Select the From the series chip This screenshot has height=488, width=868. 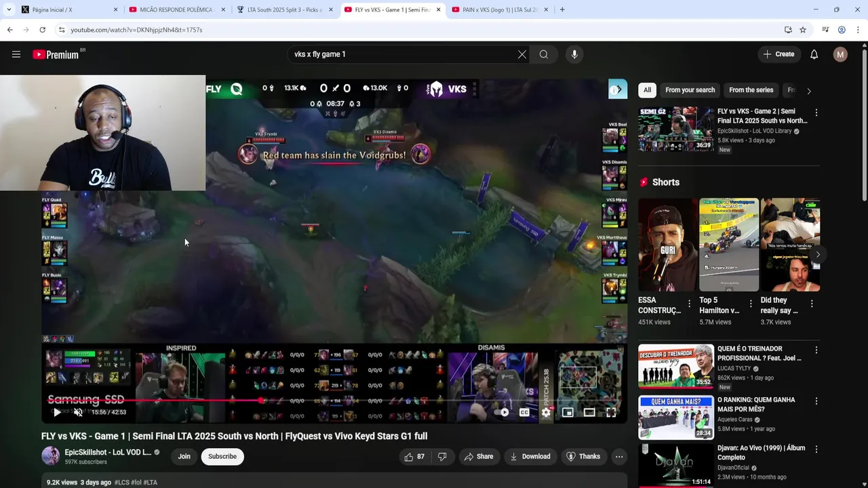click(751, 90)
